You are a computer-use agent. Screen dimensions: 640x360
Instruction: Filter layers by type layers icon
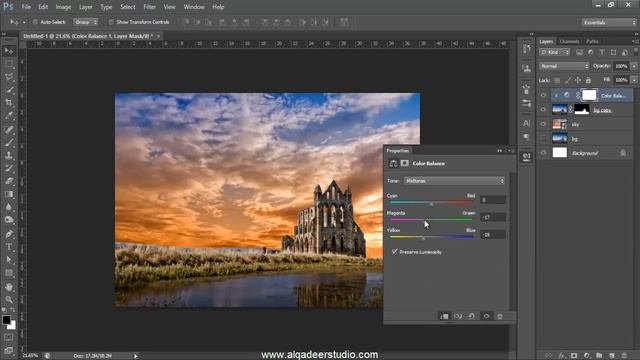[602, 52]
